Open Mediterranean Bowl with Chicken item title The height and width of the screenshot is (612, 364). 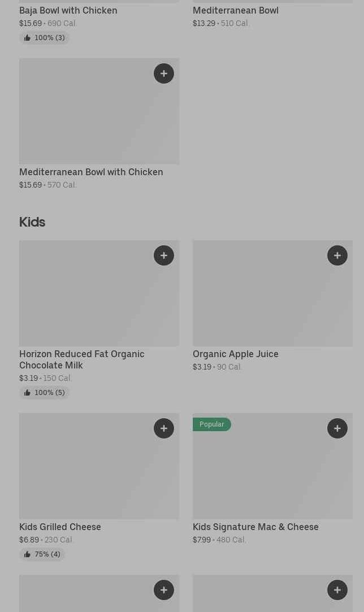[91, 172]
